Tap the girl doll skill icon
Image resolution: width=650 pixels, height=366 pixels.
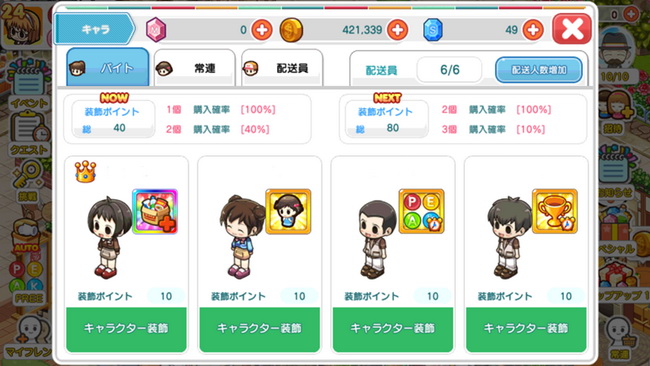(289, 211)
